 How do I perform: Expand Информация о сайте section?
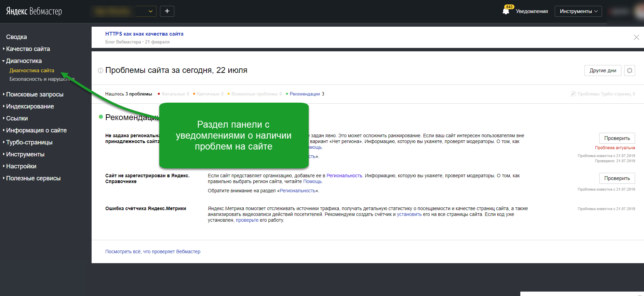coord(35,130)
